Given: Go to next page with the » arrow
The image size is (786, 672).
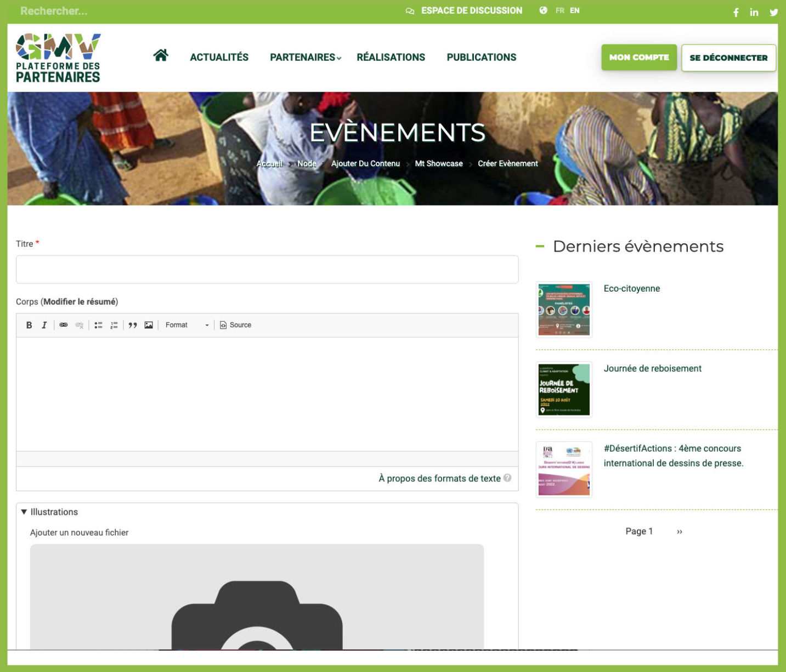Looking at the screenshot, I should [680, 531].
